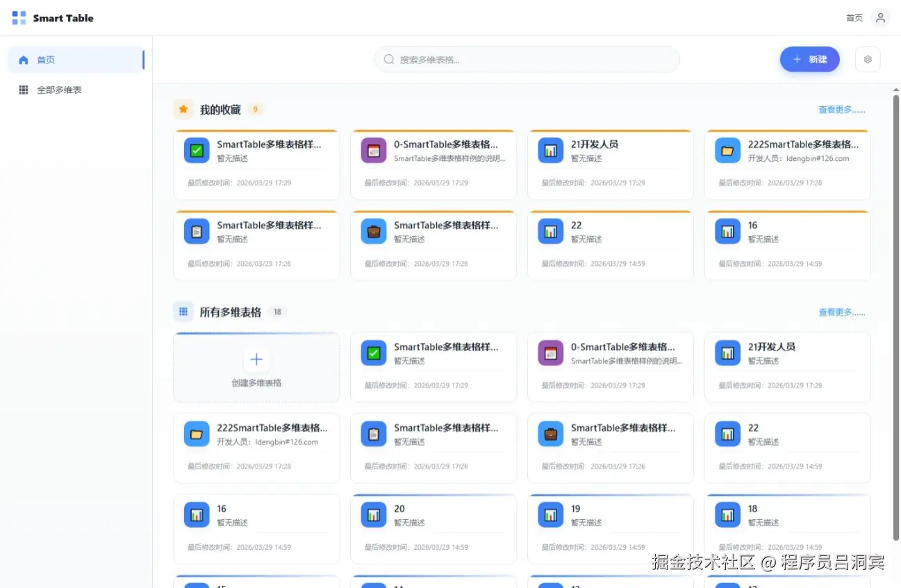Click "最后修改时间：2026/03/29 17:28" in 我的收藏
This screenshot has width=901, height=588.
point(770,183)
